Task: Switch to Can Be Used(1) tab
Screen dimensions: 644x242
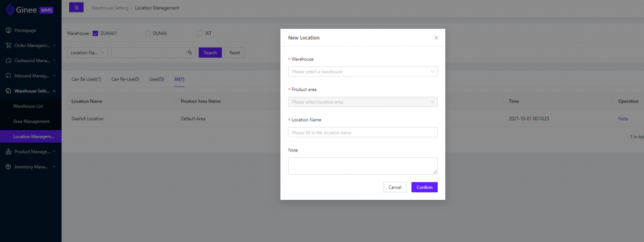Action: [86, 79]
